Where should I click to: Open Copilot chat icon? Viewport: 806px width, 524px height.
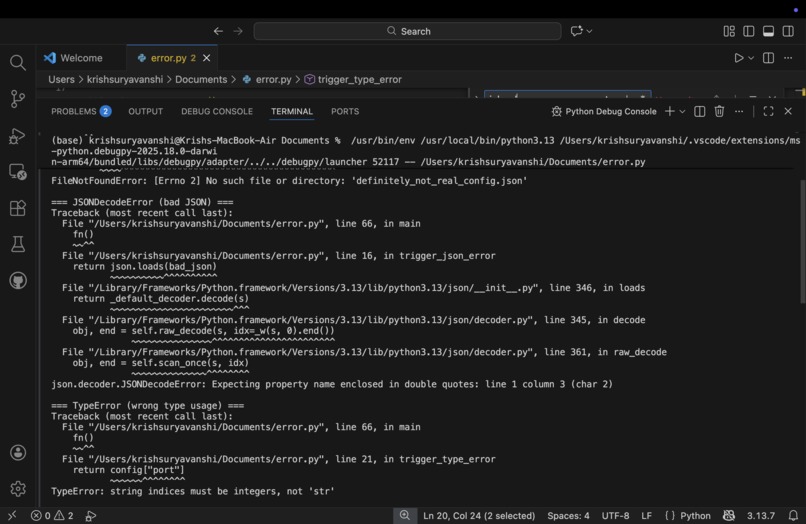point(577,31)
